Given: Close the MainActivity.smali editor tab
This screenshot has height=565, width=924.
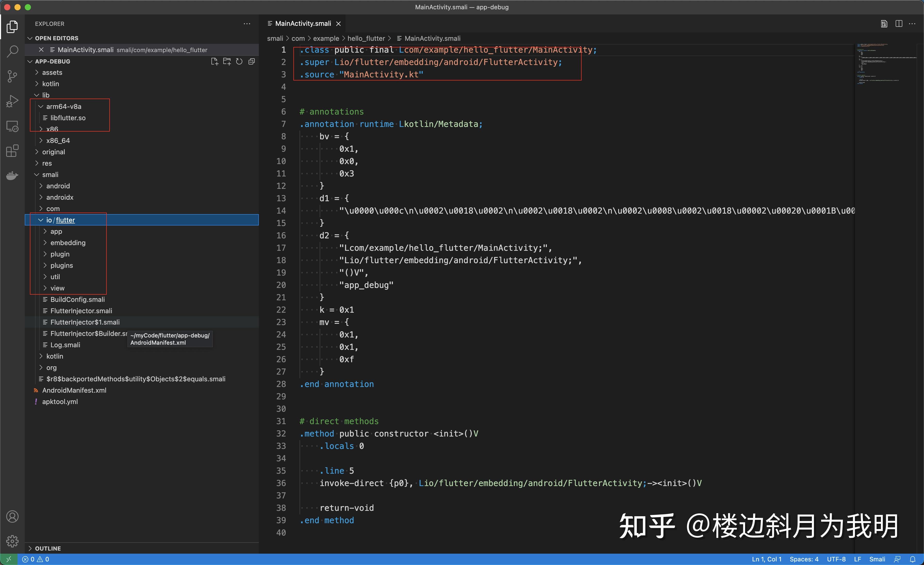Looking at the screenshot, I should click(339, 24).
